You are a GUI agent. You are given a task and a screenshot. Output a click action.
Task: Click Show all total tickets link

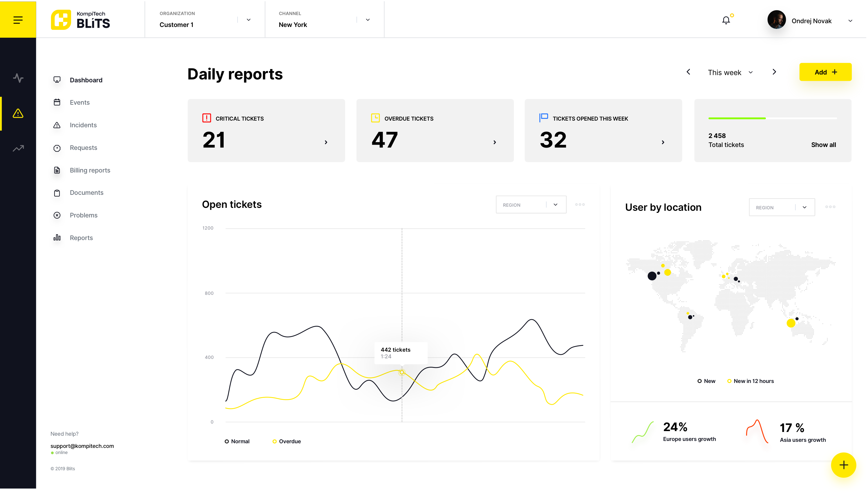click(x=823, y=145)
